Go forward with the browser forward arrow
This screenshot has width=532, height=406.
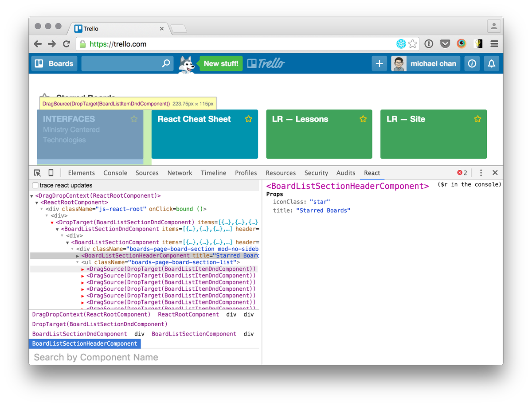(52, 44)
